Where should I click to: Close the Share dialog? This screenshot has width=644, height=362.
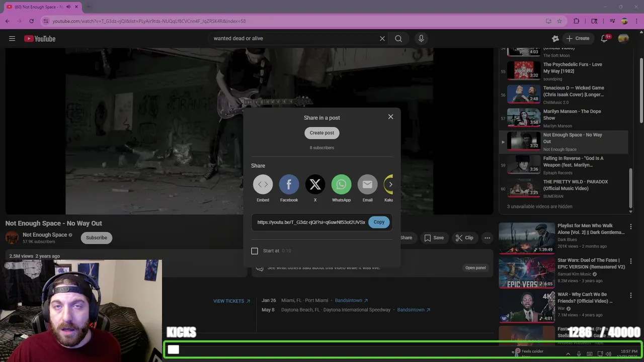[x=390, y=117]
